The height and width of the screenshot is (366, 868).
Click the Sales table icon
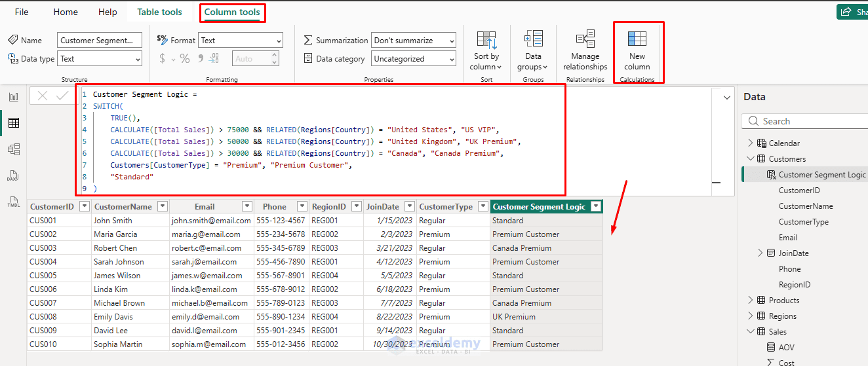[761, 332]
